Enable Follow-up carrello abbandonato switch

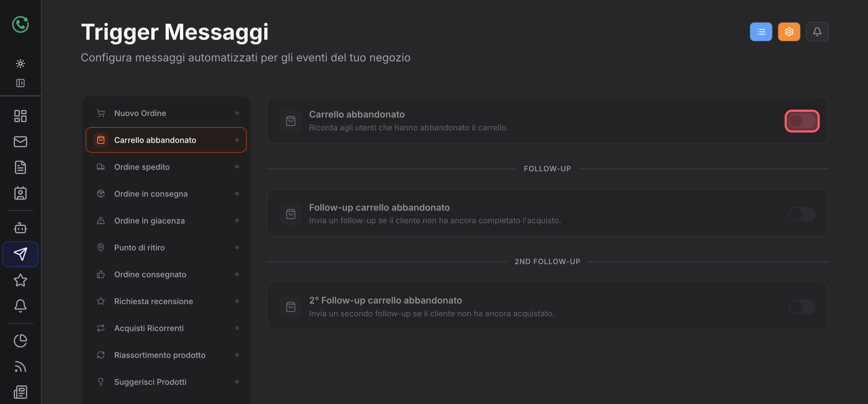click(x=802, y=214)
